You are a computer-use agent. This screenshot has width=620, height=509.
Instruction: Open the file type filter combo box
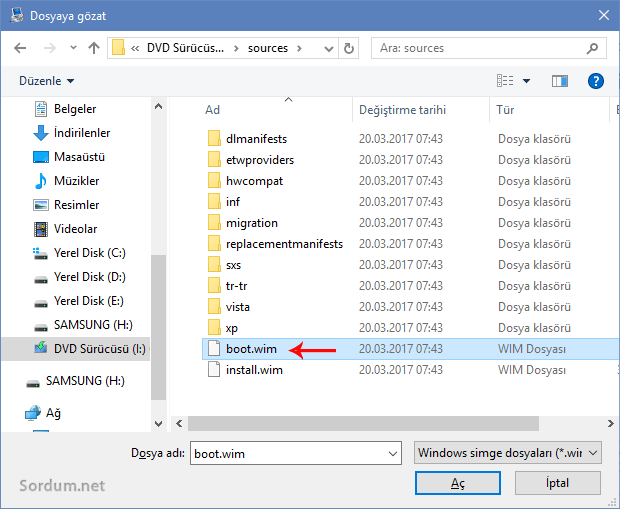point(507,453)
